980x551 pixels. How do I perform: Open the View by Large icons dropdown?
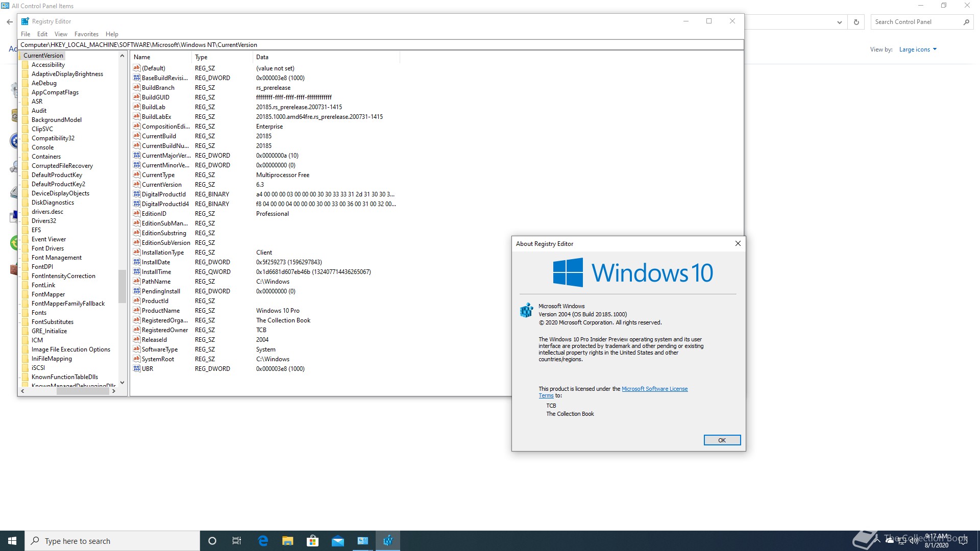[918, 49]
